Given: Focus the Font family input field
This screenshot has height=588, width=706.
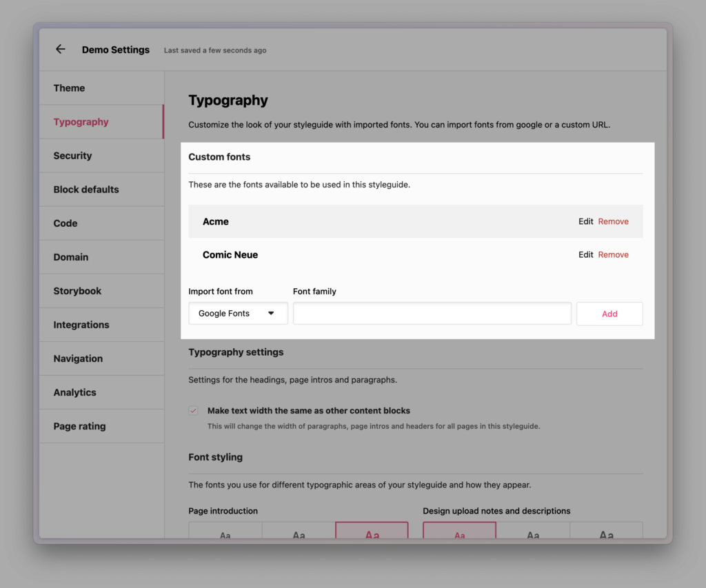Looking at the screenshot, I should pyautogui.click(x=432, y=314).
